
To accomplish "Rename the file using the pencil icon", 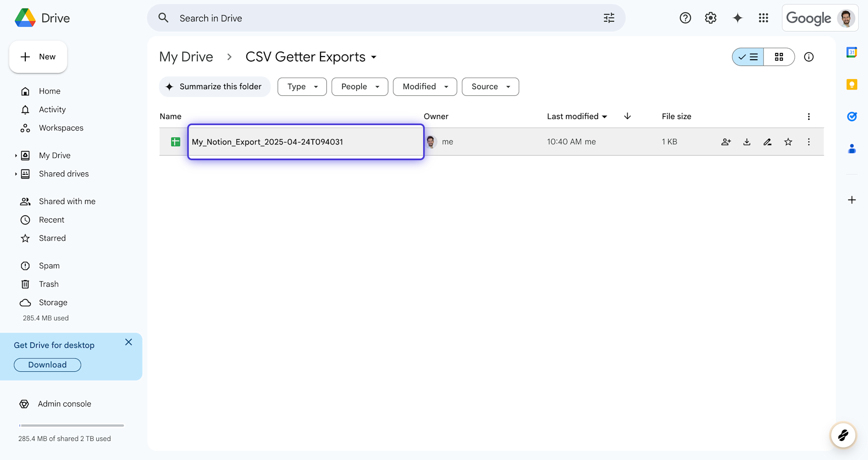I will coord(767,142).
